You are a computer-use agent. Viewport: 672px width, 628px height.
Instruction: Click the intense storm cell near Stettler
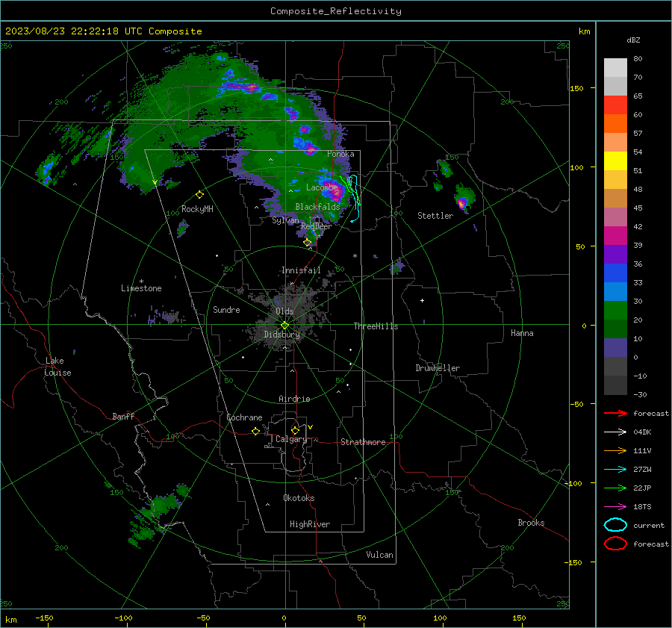(x=462, y=203)
